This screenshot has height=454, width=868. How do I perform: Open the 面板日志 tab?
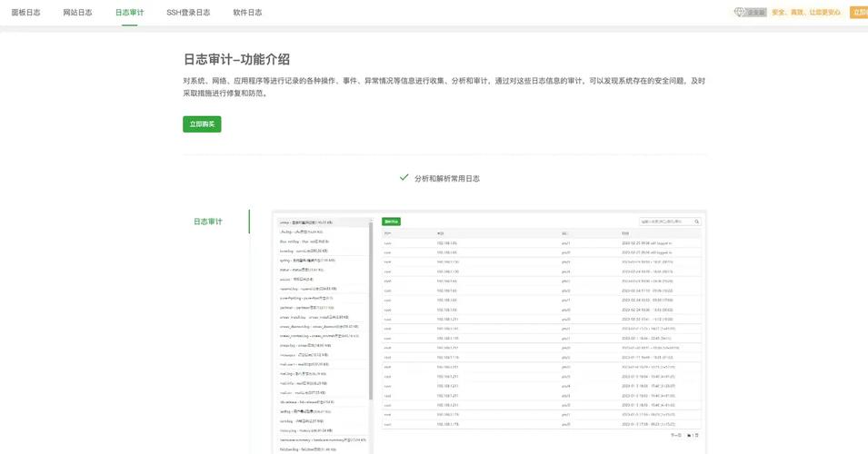click(26, 12)
